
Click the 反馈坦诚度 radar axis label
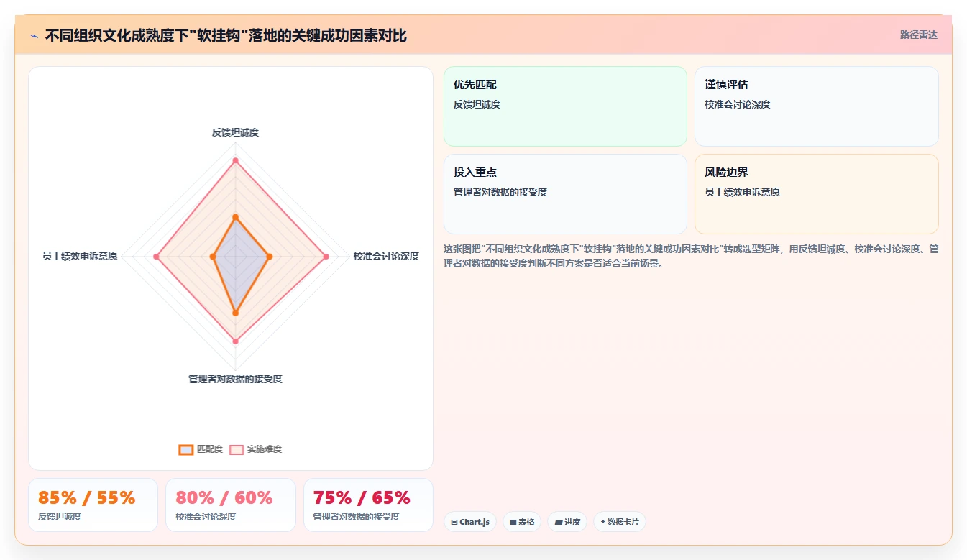pyautogui.click(x=235, y=132)
